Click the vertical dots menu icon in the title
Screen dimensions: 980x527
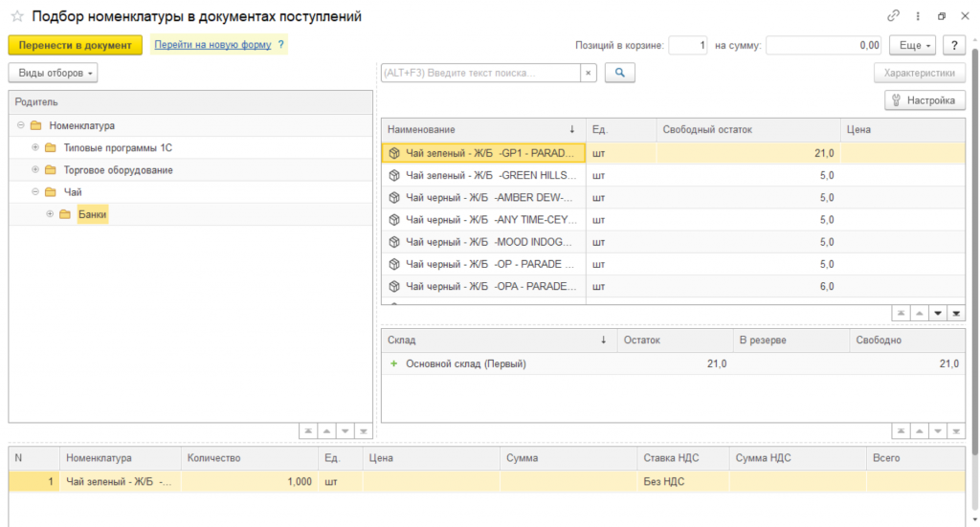(x=918, y=16)
